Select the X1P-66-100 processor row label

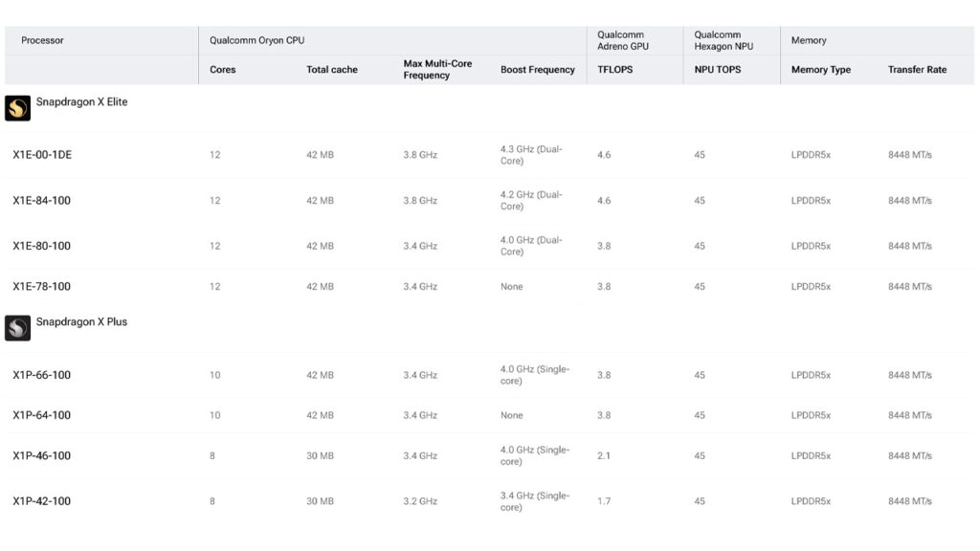[42, 375]
